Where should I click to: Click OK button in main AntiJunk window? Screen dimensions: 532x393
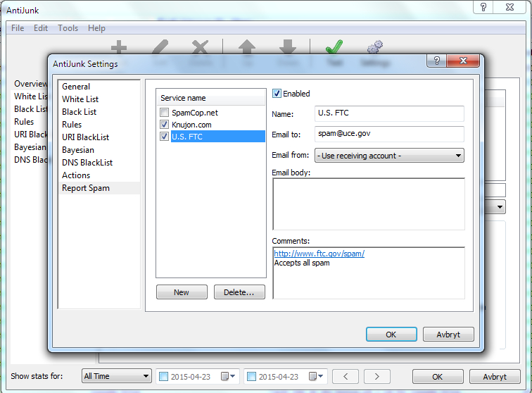point(438,377)
